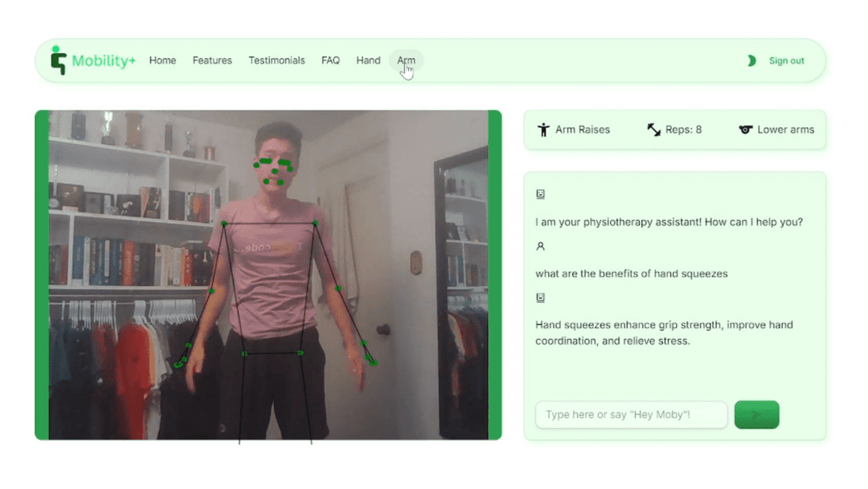Switch to the Hand exercise page
Viewport: 868px width, 489px height.
[x=368, y=60]
